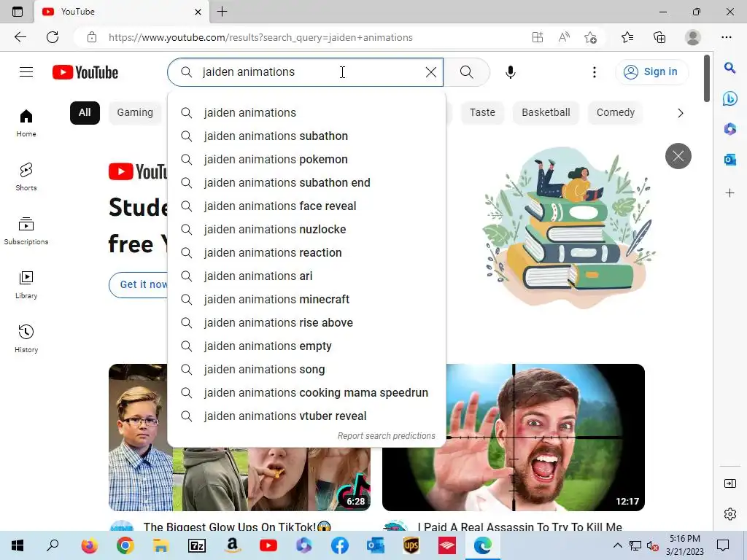Open YouTube settings three-dot menu

(x=594, y=72)
